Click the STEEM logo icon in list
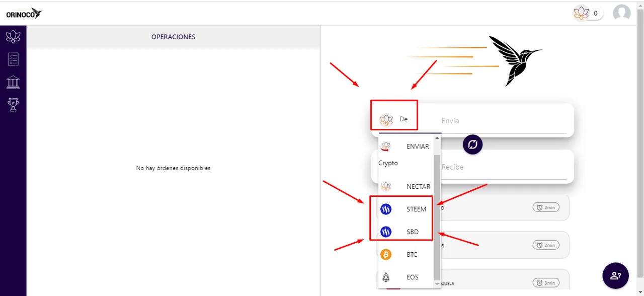Image resolution: width=644 pixels, height=296 pixels. [386, 209]
